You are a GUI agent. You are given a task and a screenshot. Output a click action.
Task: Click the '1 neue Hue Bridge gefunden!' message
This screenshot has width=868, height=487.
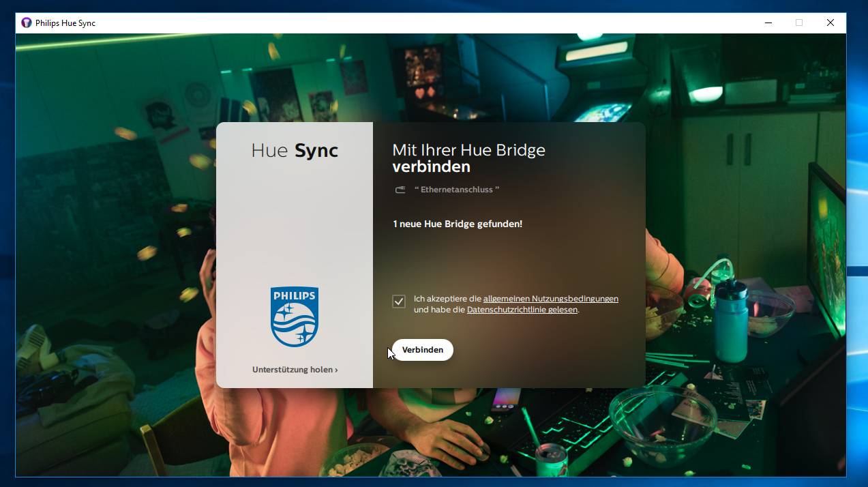coord(458,224)
